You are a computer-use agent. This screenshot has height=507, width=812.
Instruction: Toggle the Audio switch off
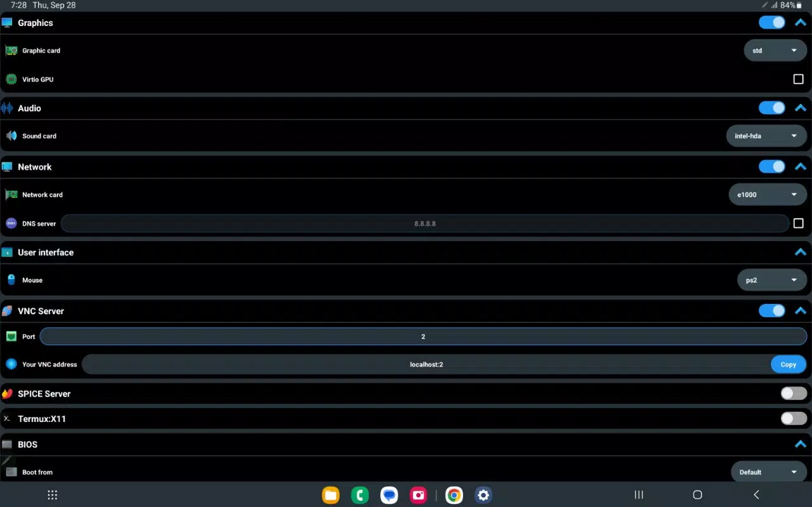(x=772, y=108)
